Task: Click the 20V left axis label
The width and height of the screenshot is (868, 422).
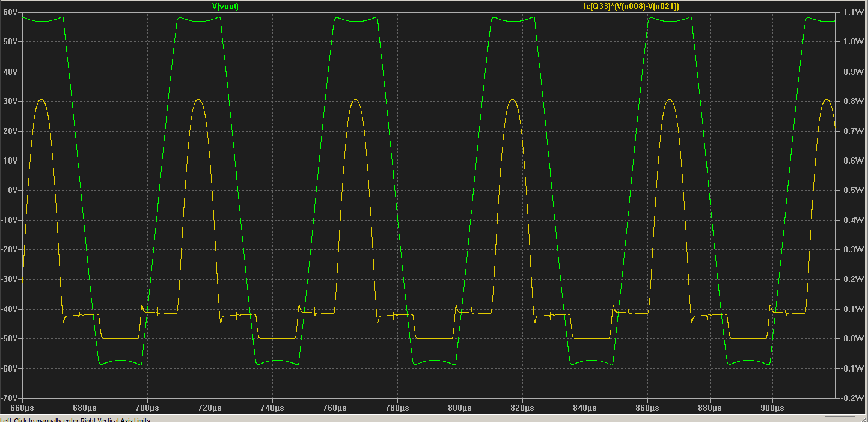Action: 12,131
